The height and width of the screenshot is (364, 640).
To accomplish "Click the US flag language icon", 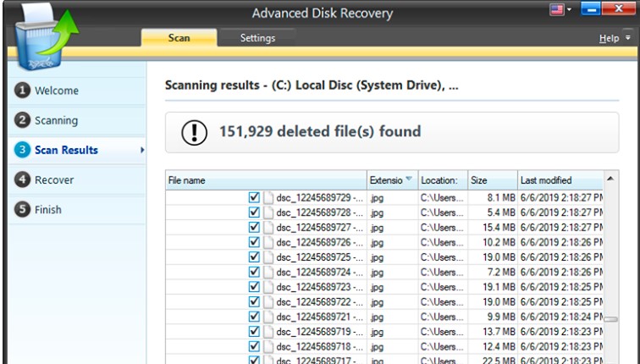I will click(558, 11).
